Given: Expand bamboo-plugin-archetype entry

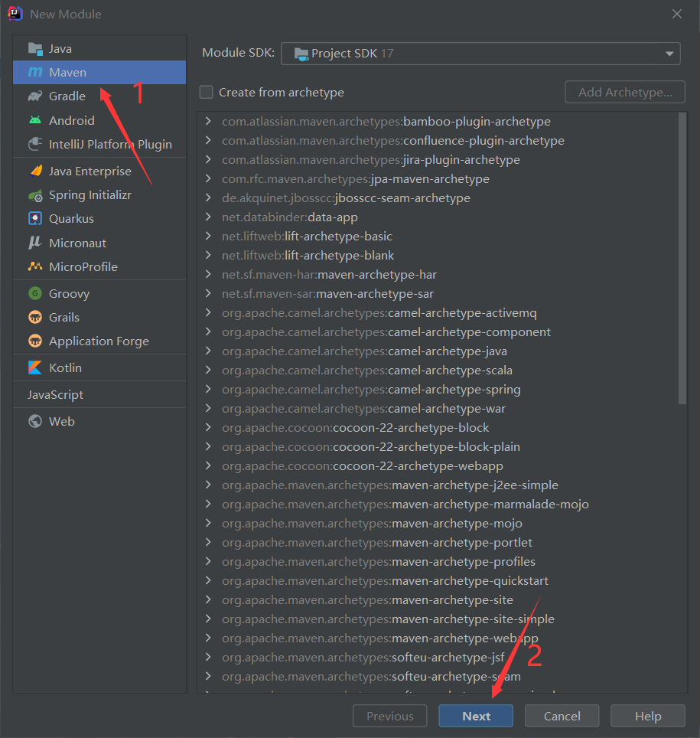Looking at the screenshot, I should (208, 121).
